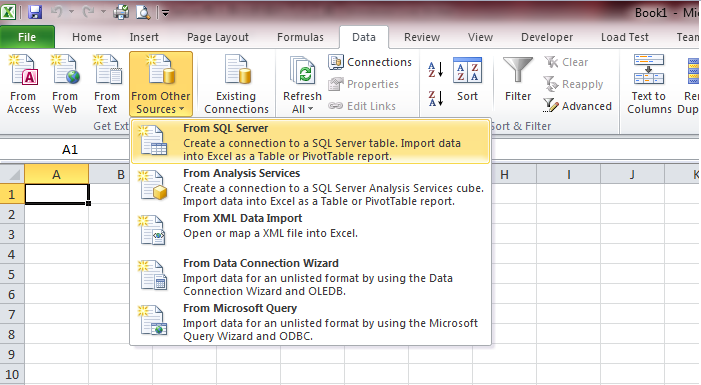
Task: Expand the Refresh All dropdown arrow
Action: pyautogui.click(x=311, y=109)
